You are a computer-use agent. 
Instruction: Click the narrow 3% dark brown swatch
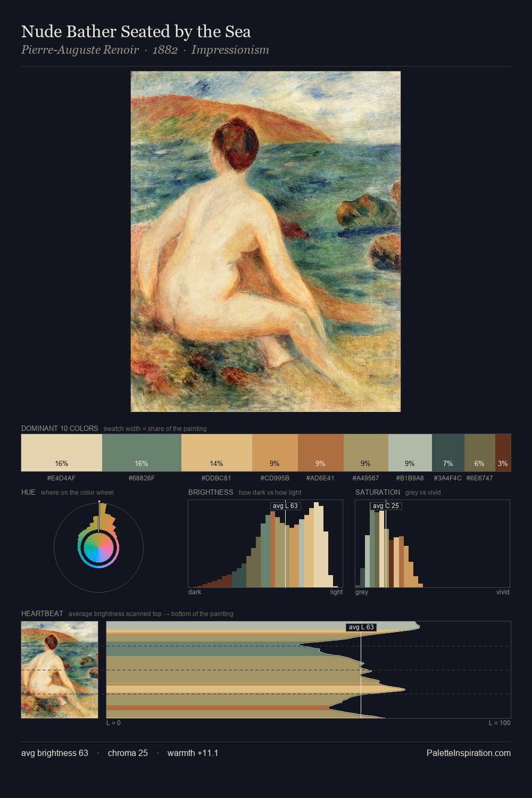tap(503, 453)
